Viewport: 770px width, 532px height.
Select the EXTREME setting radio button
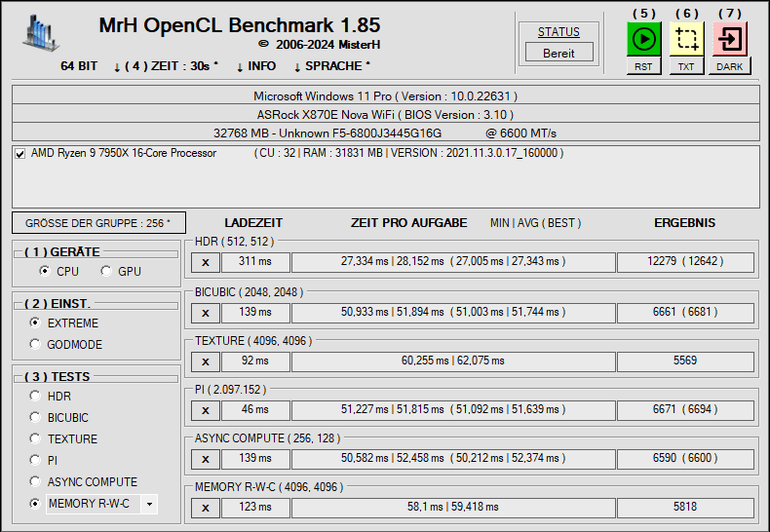(34, 323)
